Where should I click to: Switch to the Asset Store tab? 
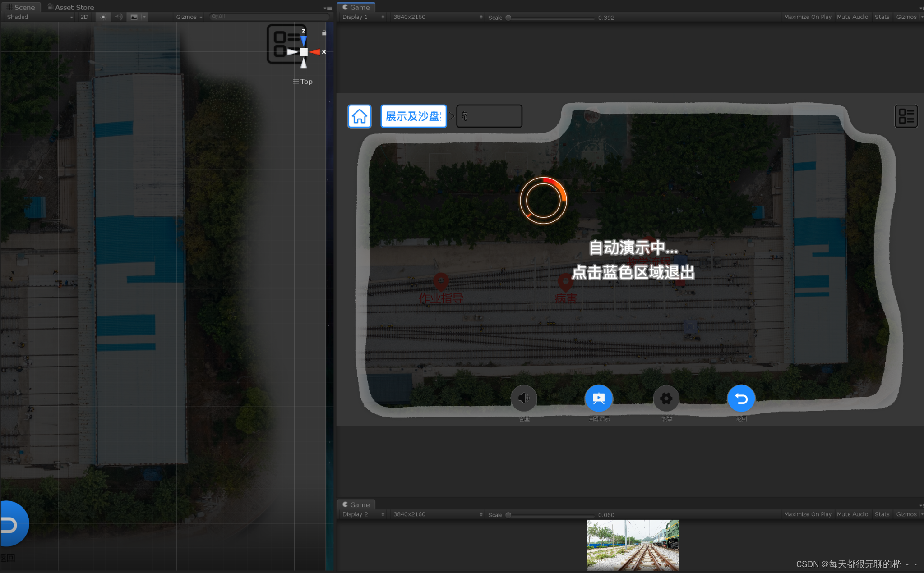(71, 7)
